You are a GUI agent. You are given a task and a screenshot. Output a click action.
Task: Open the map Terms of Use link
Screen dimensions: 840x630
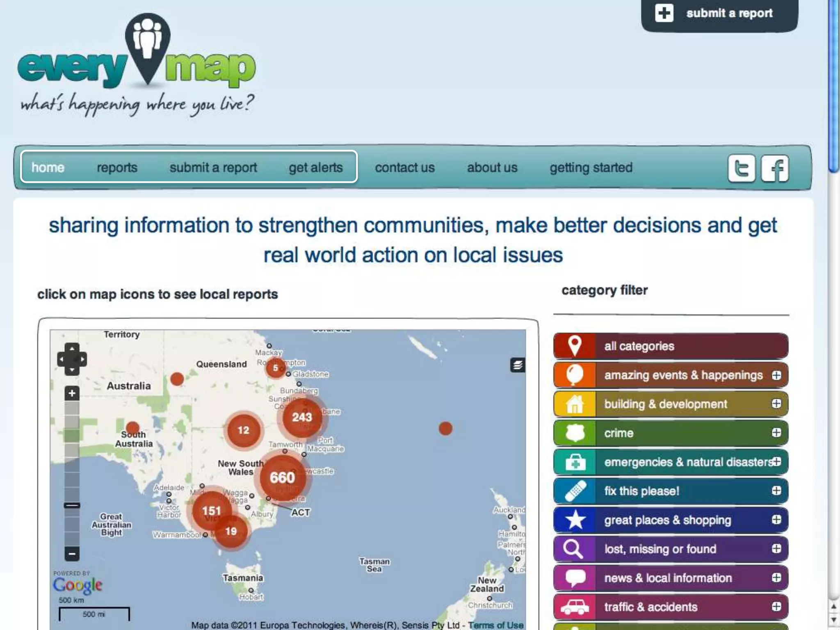point(495,625)
